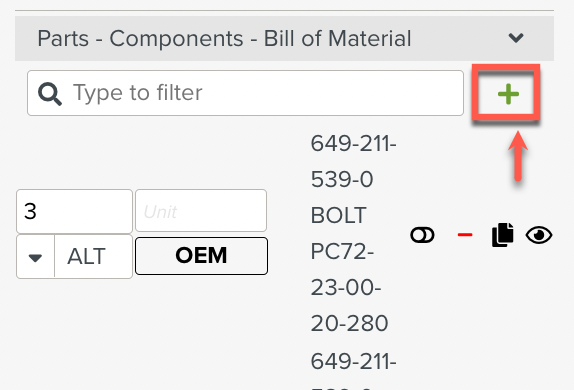Toggle the switch icon on bolt row
This screenshot has height=390, width=574.
click(x=422, y=235)
